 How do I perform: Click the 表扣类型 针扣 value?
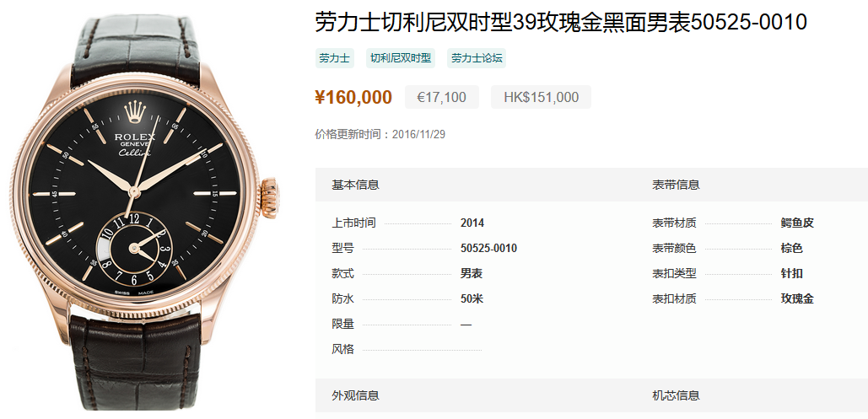[x=791, y=273]
